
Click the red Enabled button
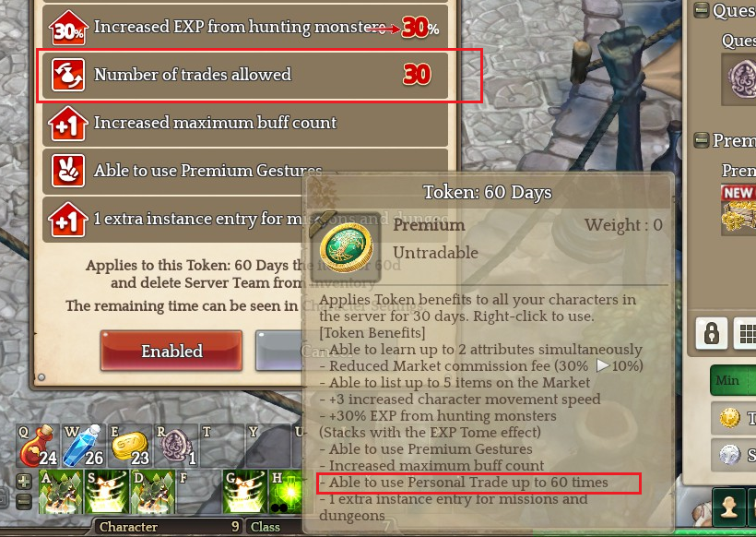171,351
